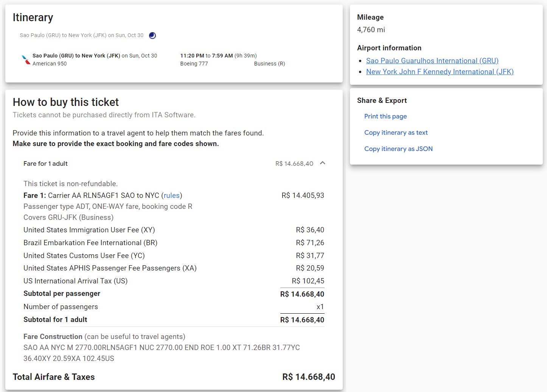The height and width of the screenshot is (392, 547).
Task: Open the fare rules link
Action: click(172, 196)
